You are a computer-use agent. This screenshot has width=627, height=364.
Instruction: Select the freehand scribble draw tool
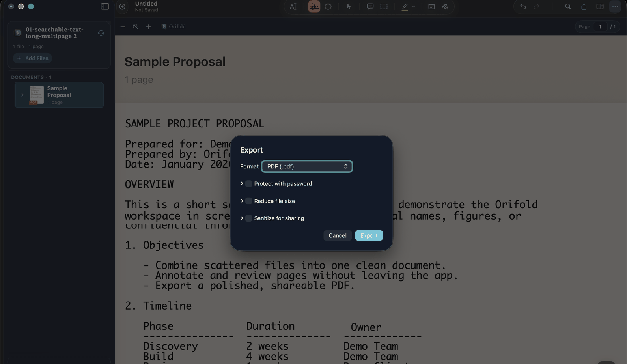445,7
